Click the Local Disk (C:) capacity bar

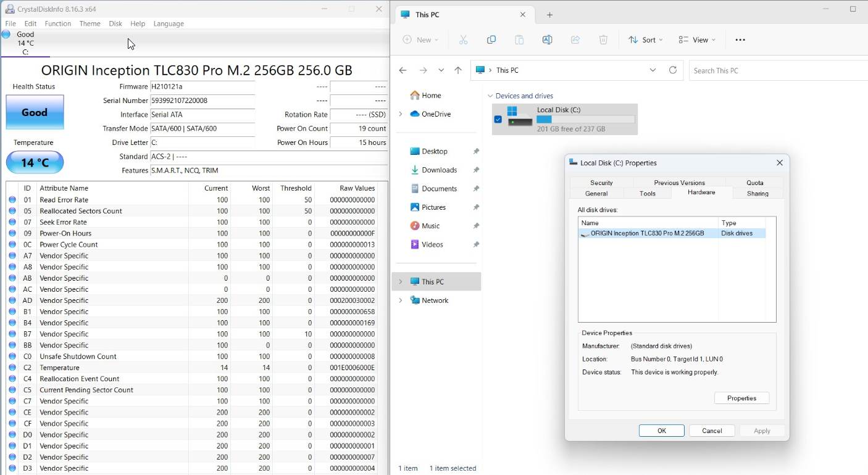(586, 120)
